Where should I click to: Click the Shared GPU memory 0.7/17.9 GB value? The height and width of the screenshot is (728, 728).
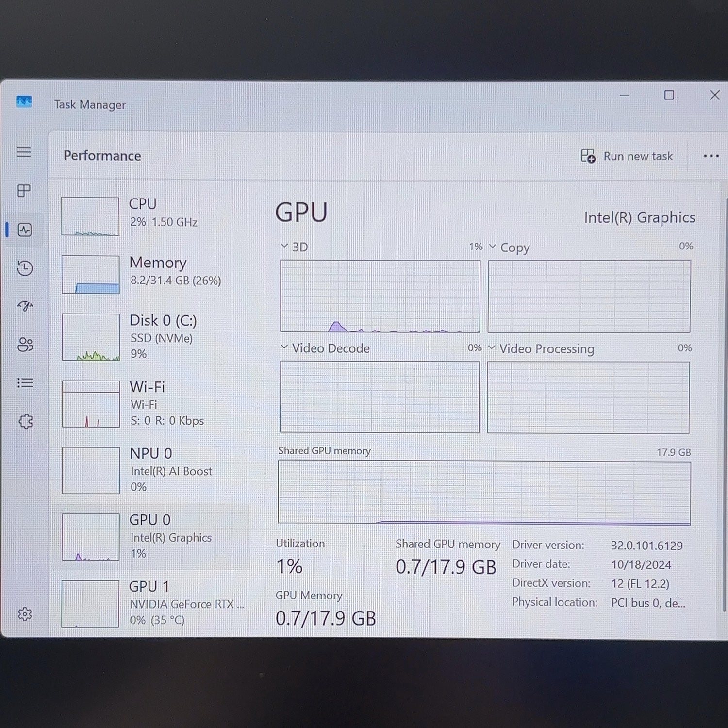point(446,567)
